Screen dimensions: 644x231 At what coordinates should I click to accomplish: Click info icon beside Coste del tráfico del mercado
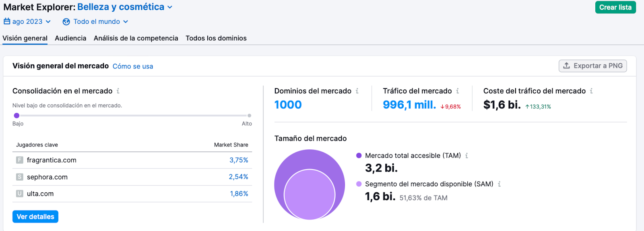coord(591,91)
